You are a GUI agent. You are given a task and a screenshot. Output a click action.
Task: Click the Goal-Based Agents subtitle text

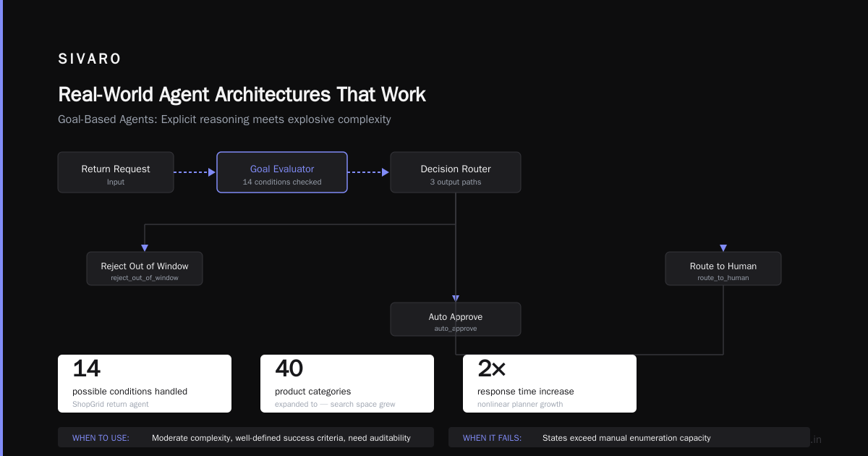[224, 119]
